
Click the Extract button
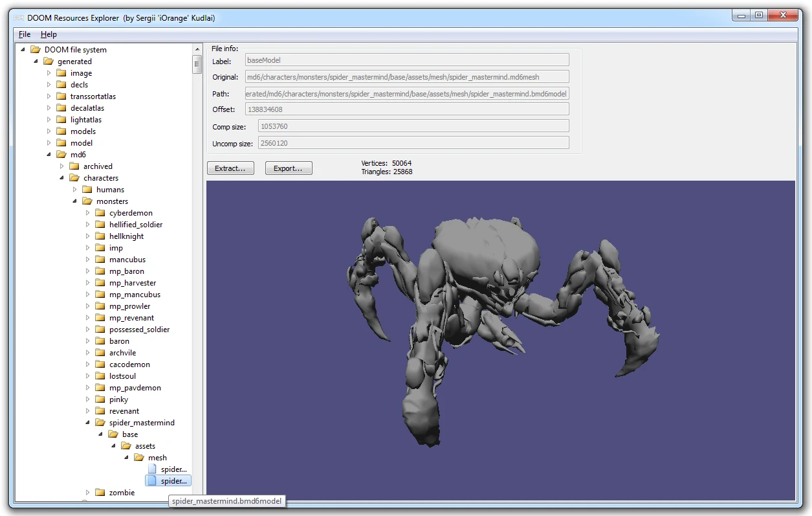point(230,167)
